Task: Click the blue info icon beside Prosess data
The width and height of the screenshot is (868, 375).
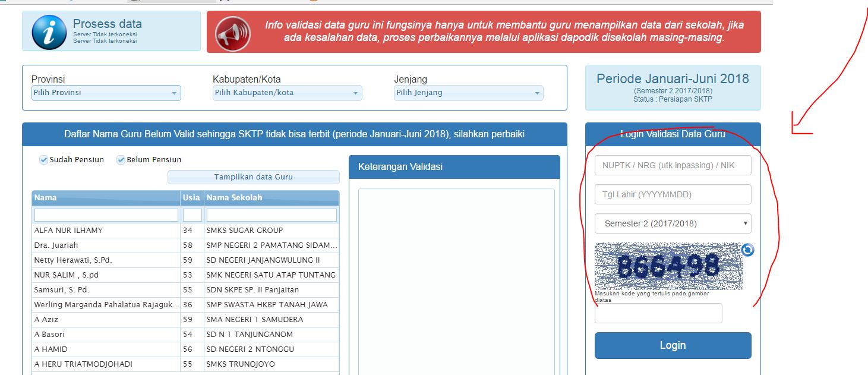Action: [49, 31]
